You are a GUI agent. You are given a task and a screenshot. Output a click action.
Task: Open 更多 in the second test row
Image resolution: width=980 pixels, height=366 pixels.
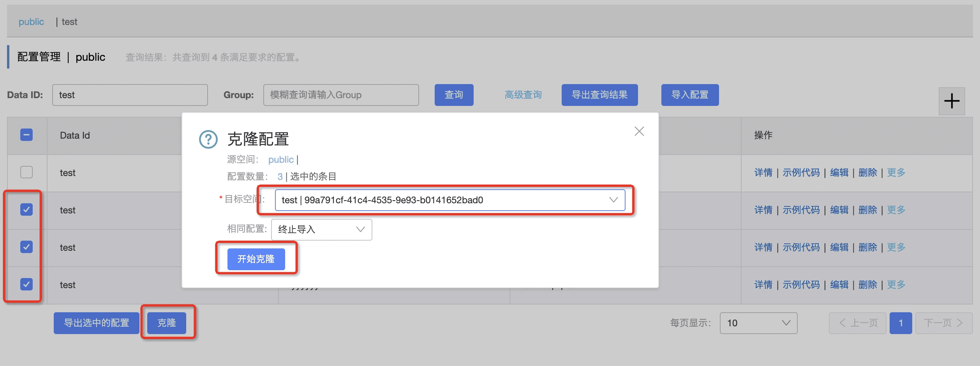point(896,209)
